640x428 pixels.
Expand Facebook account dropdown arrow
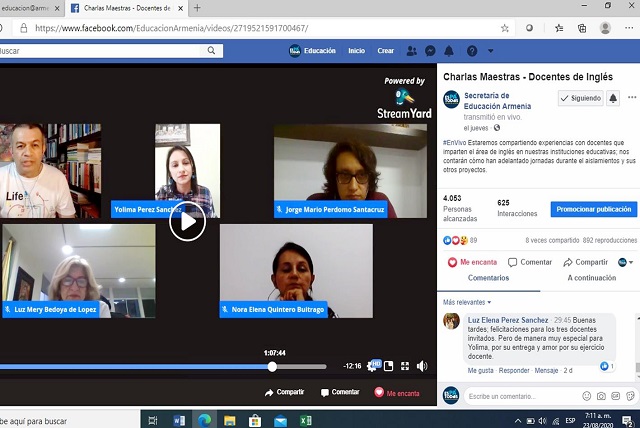coord(491,51)
